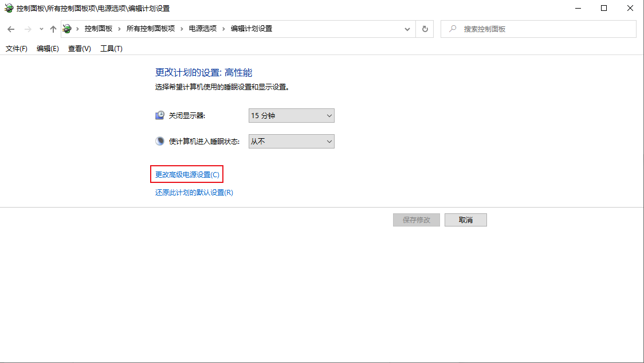Expand chevron before 控制面板 breadcrumb
The image size is (644, 363).
[x=77, y=29]
